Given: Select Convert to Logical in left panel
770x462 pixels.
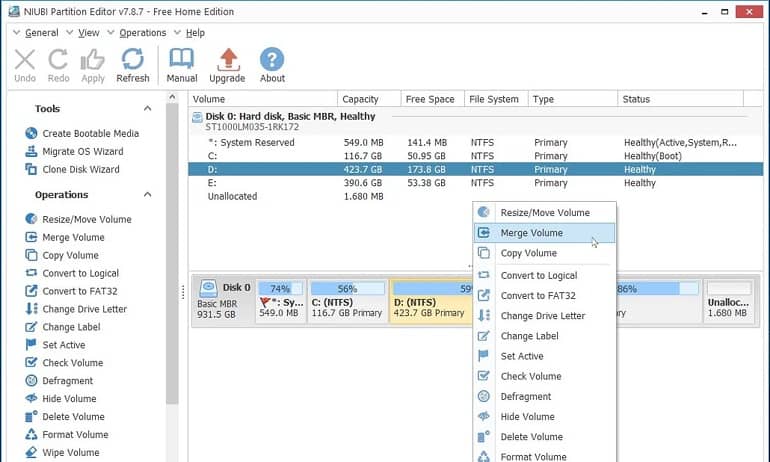Looking at the screenshot, I should pos(72,273).
